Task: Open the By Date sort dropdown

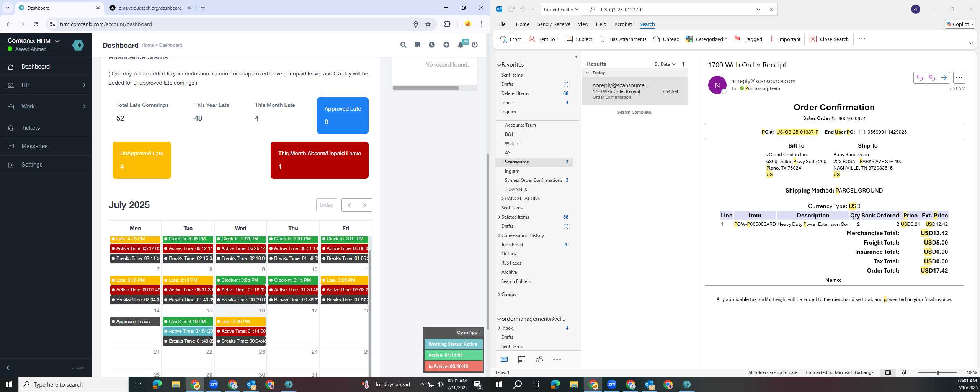Action: 665,64
